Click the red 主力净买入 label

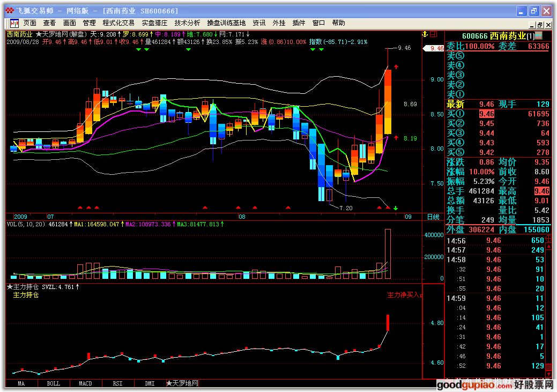(404, 295)
